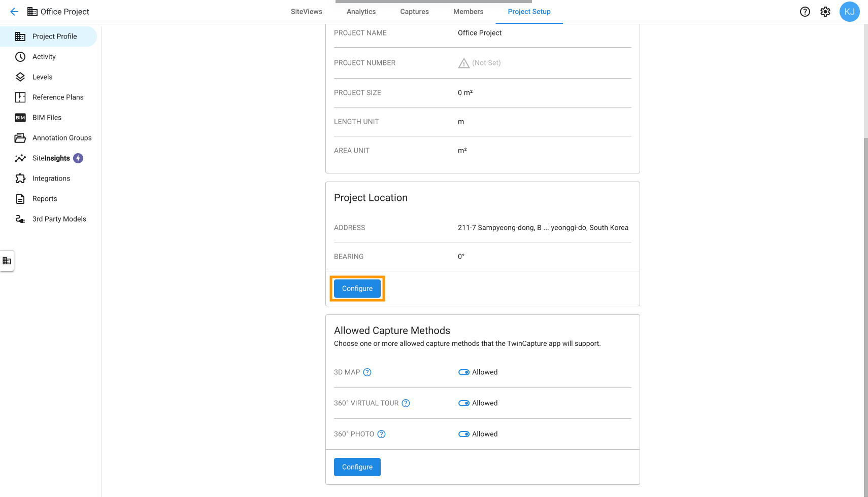Click Configure under Allowed Capture Methods
The width and height of the screenshot is (868, 497).
[x=357, y=467]
